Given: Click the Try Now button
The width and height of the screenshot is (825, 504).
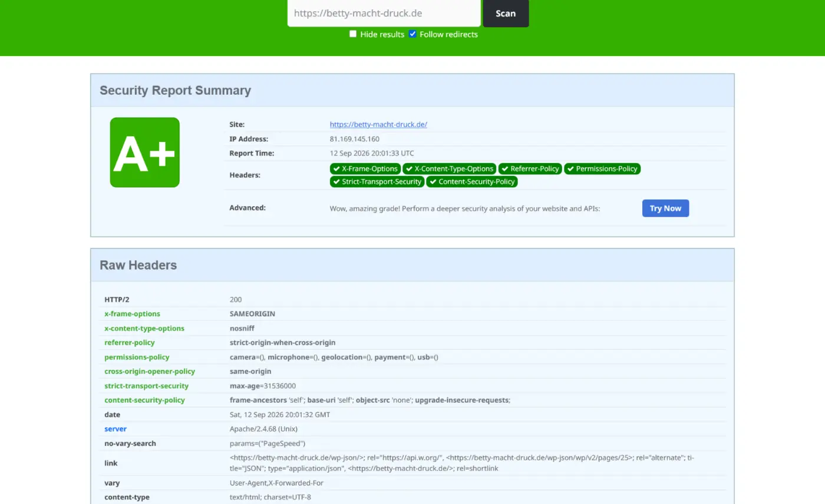Looking at the screenshot, I should tap(665, 208).
